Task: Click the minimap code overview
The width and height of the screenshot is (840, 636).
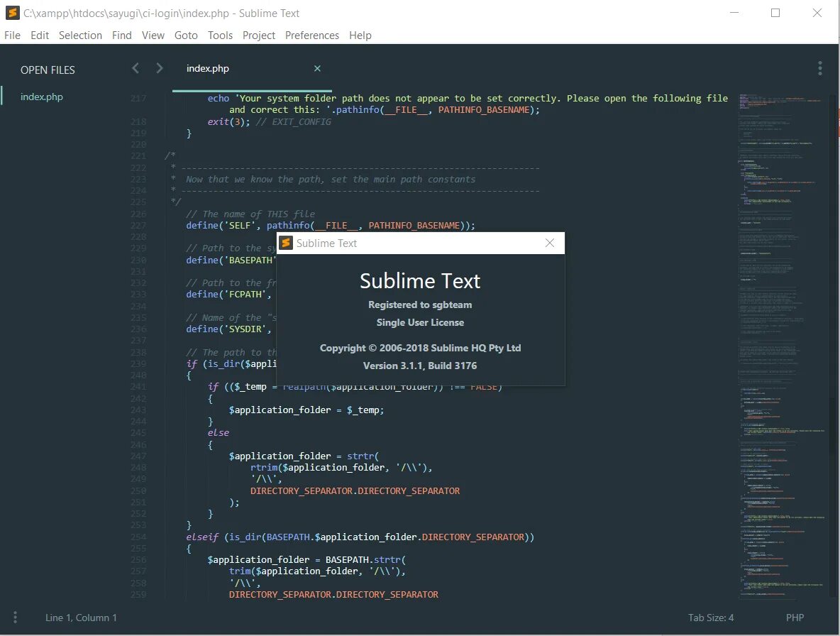Action: 782,346
